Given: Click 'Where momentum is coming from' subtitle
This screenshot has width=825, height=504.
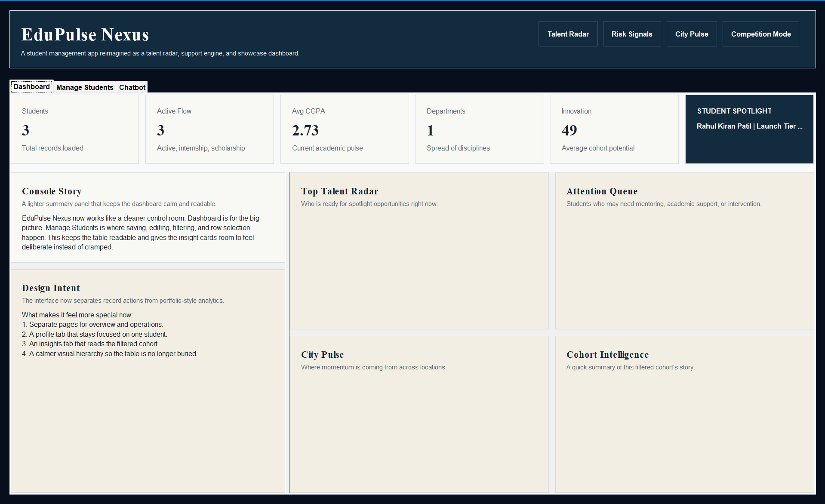Looking at the screenshot, I should click(x=374, y=367).
